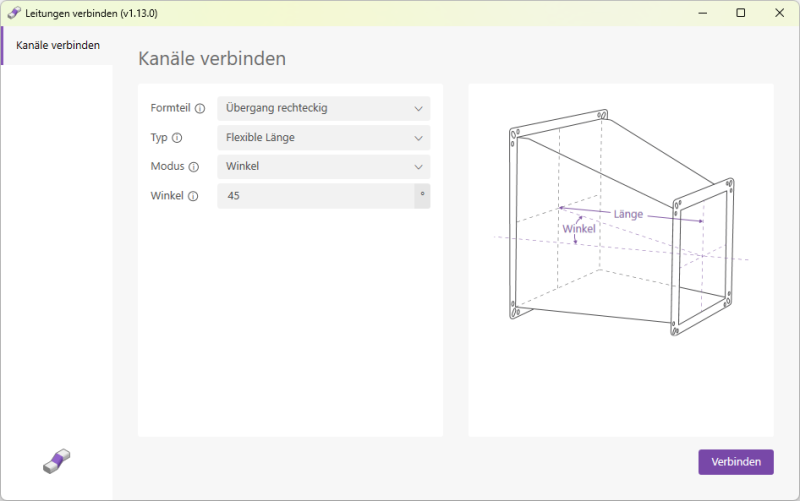Image resolution: width=800 pixels, height=501 pixels.
Task: Click the duct connector icon in sidebar bottom
Action: 57,461
